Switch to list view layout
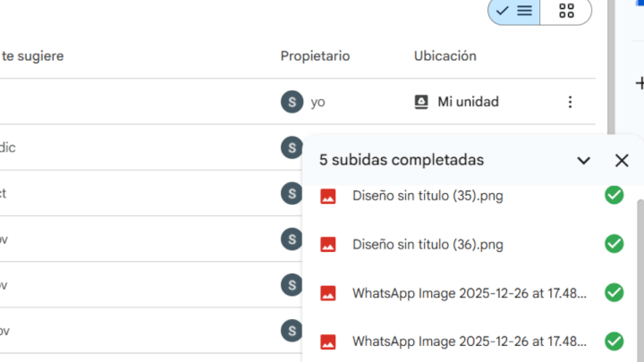This screenshot has width=644, height=362. coord(513,11)
